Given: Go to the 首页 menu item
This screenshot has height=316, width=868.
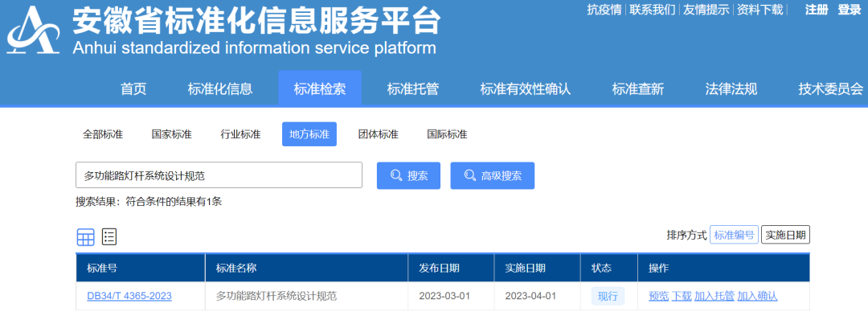Looking at the screenshot, I should pos(133,88).
